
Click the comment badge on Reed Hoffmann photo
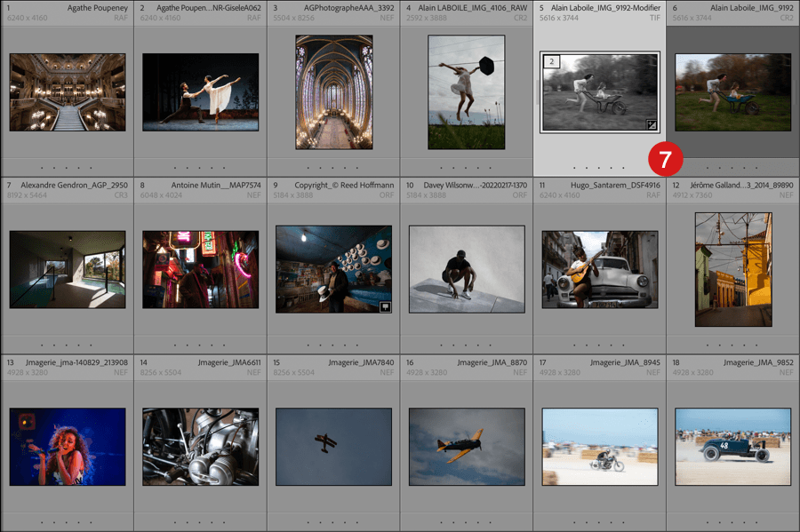point(385,306)
